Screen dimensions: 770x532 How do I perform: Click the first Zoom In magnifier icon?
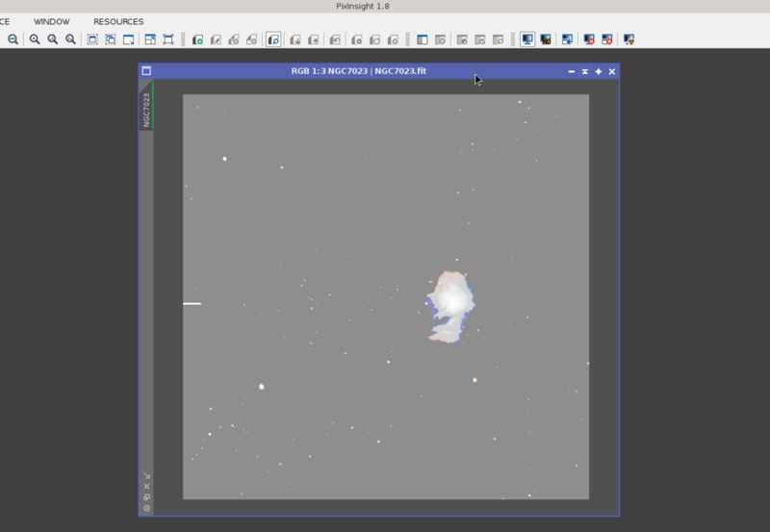(35, 39)
